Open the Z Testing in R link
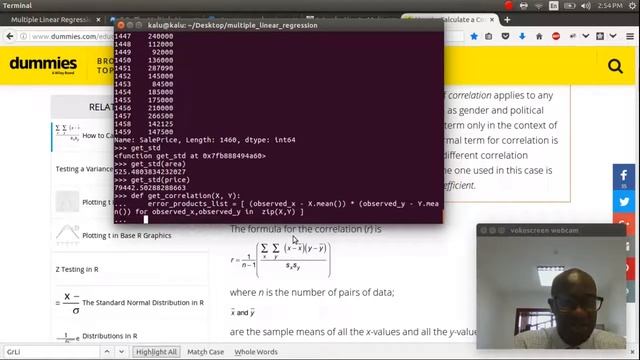The width and height of the screenshot is (640, 360). [x=77, y=269]
